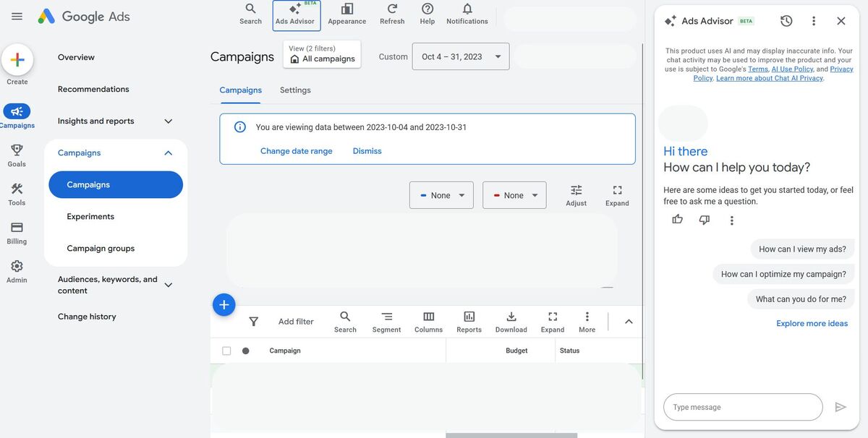
Task: Download the campaigns table
Action: (x=511, y=322)
